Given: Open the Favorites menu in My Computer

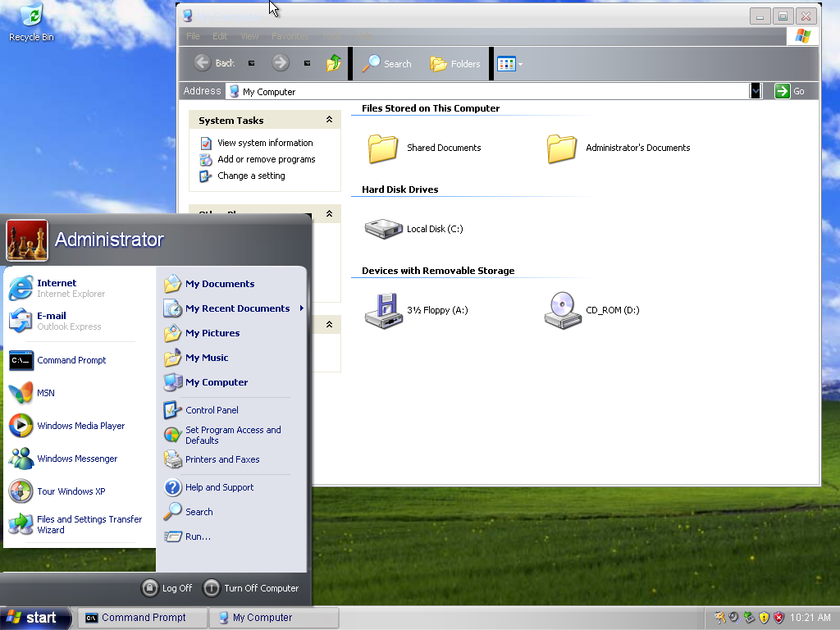Looking at the screenshot, I should point(290,36).
